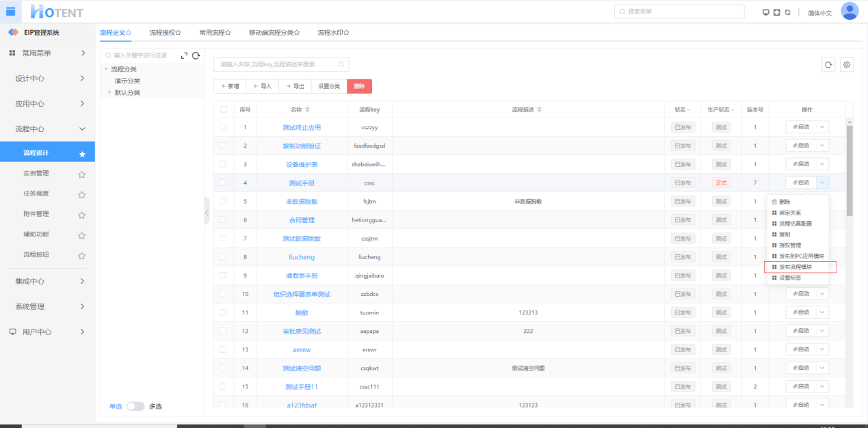Expand the 默认分类 tree node

click(109, 92)
